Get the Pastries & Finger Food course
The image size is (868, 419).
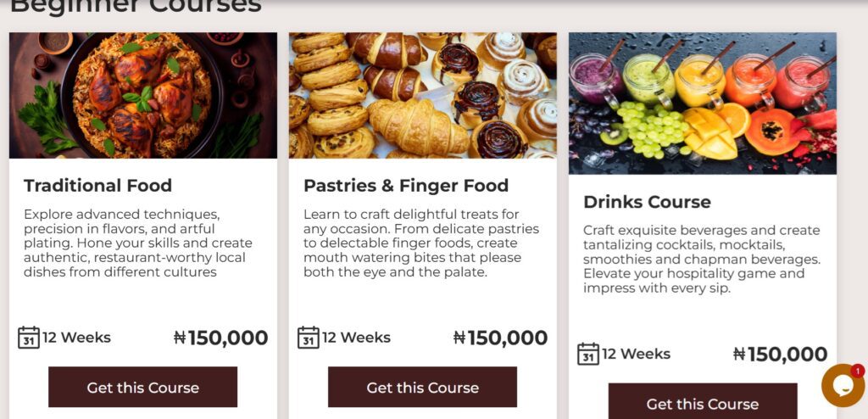tap(422, 388)
